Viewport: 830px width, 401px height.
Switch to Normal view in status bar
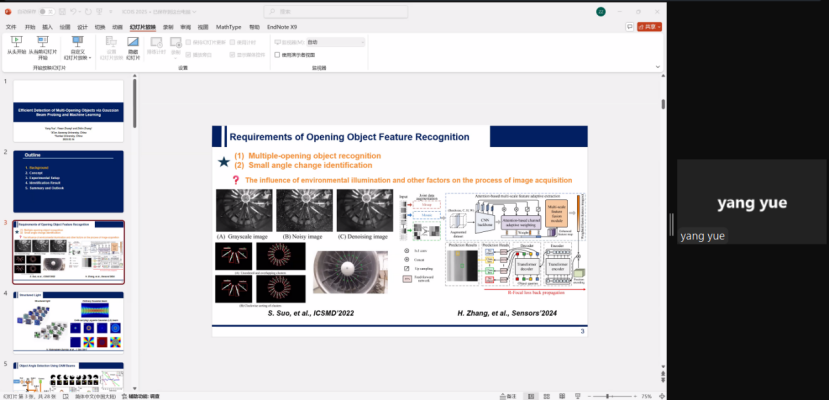pyautogui.click(x=531, y=396)
